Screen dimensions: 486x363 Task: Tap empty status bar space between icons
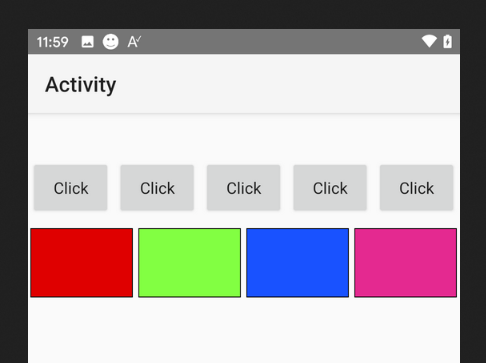tap(280, 42)
